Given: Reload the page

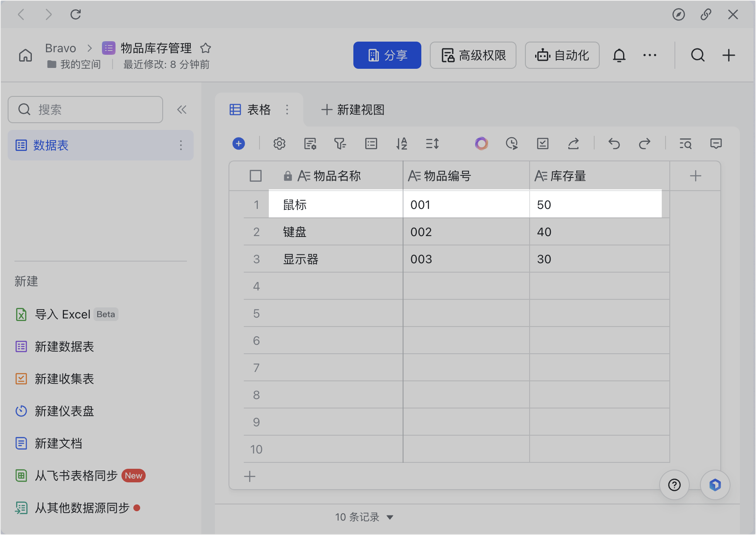Looking at the screenshot, I should (x=76, y=15).
